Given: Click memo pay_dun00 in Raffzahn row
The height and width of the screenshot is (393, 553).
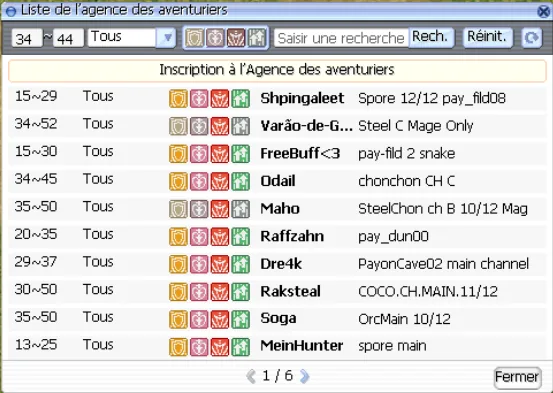Looking at the screenshot, I should point(393,237).
